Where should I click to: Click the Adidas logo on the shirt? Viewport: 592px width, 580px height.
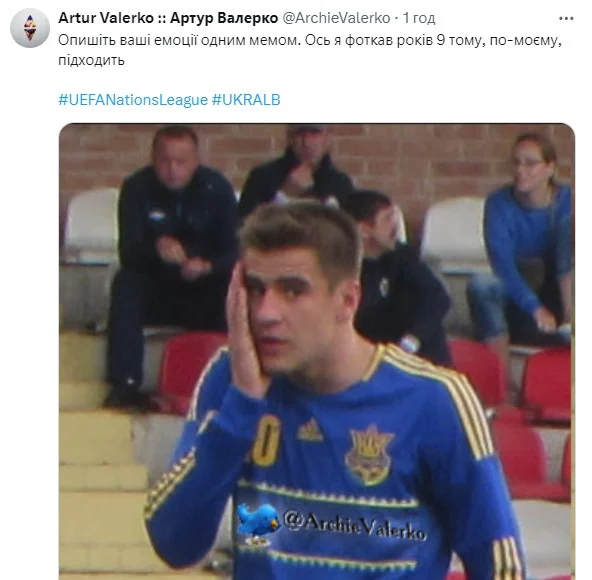coord(310,430)
